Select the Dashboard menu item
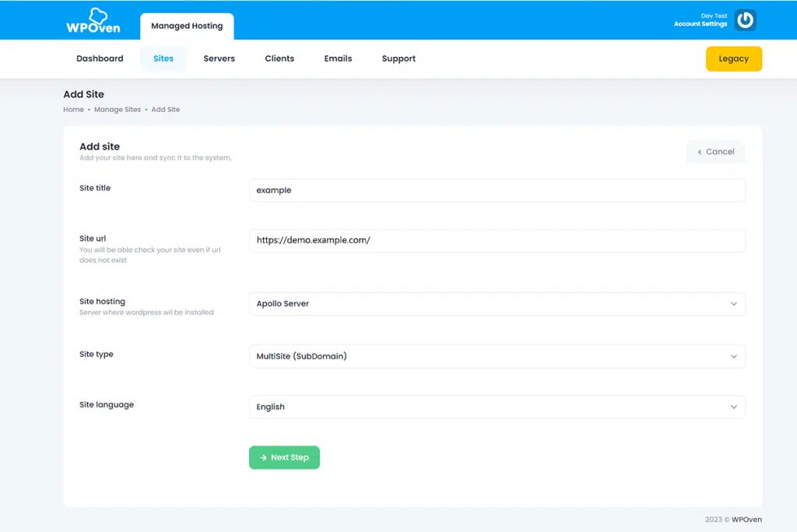 click(x=100, y=58)
